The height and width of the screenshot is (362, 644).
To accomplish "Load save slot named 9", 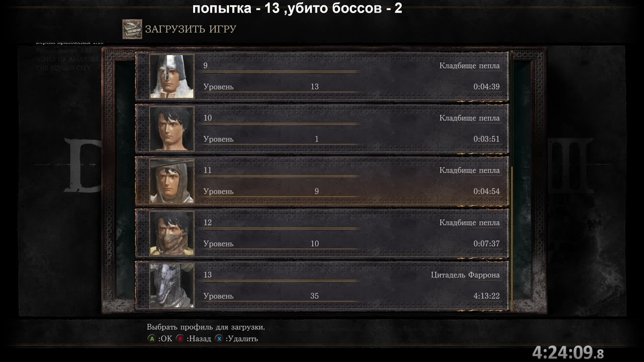I will coord(322,76).
